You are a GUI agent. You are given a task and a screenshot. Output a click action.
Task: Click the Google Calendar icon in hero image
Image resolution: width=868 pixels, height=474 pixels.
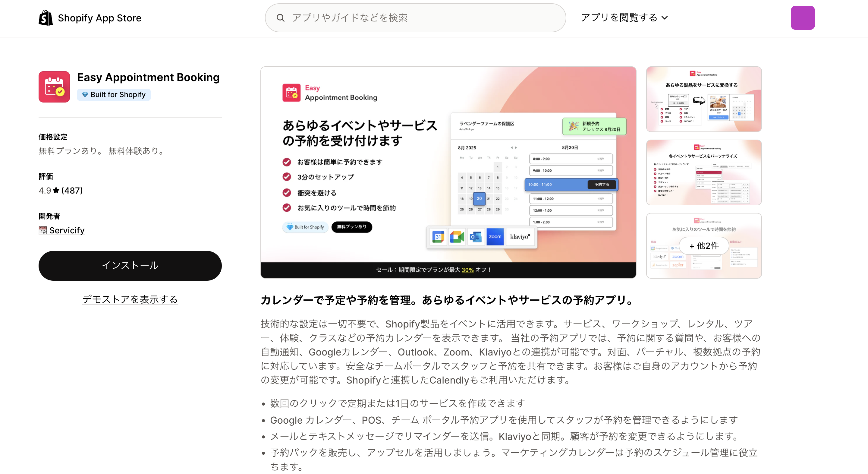438,237
